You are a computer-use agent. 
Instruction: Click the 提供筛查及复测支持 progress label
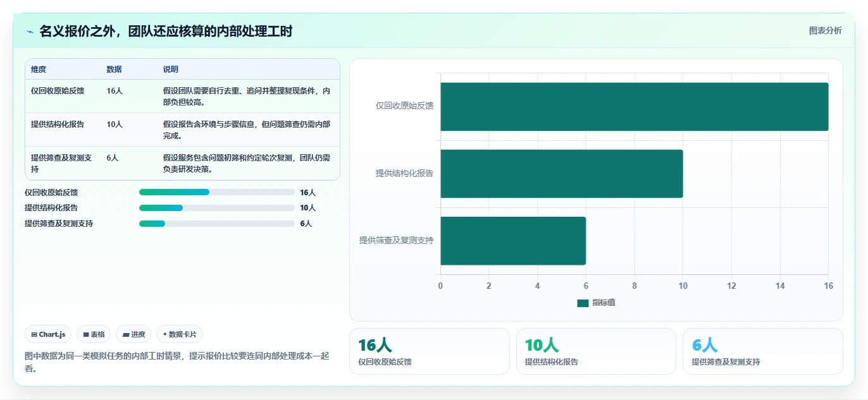click(59, 223)
